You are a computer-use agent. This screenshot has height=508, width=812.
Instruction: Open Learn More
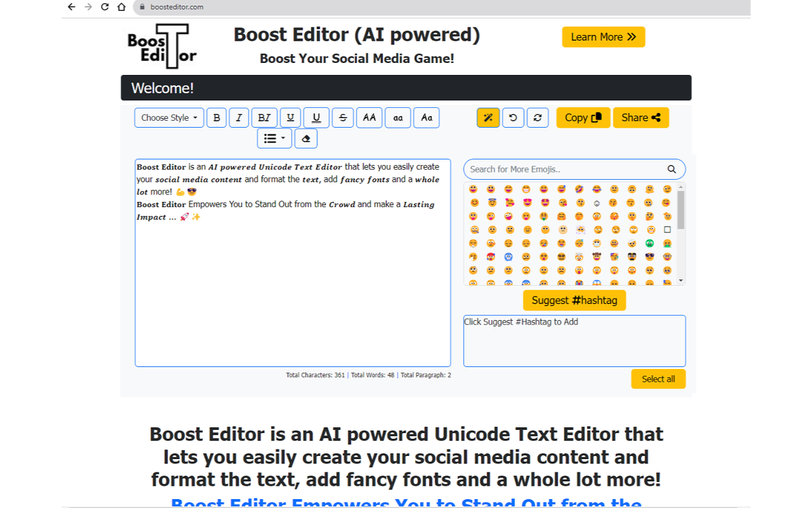tap(603, 37)
